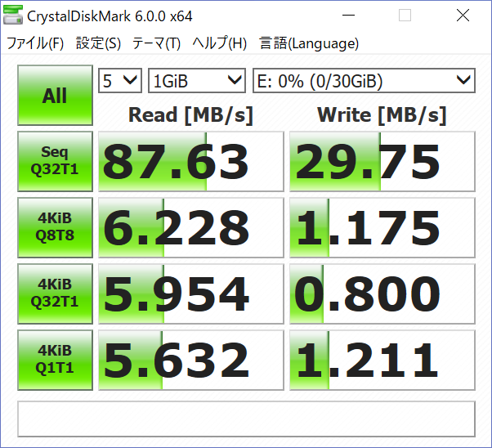Open the 設定(S) settings menu
The image size is (492, 448).
coord(98,44)
